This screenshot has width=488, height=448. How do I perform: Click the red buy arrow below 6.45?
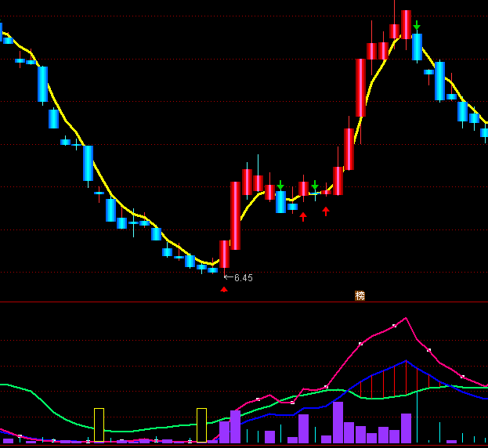[x=224, y=289]
